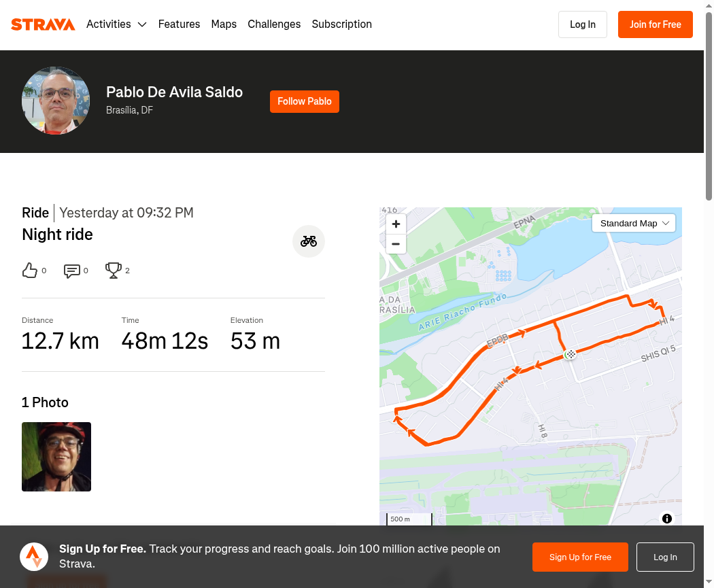714x588 pixels.
Task: Open the Subscription menu item
Action: coord(341,24)
